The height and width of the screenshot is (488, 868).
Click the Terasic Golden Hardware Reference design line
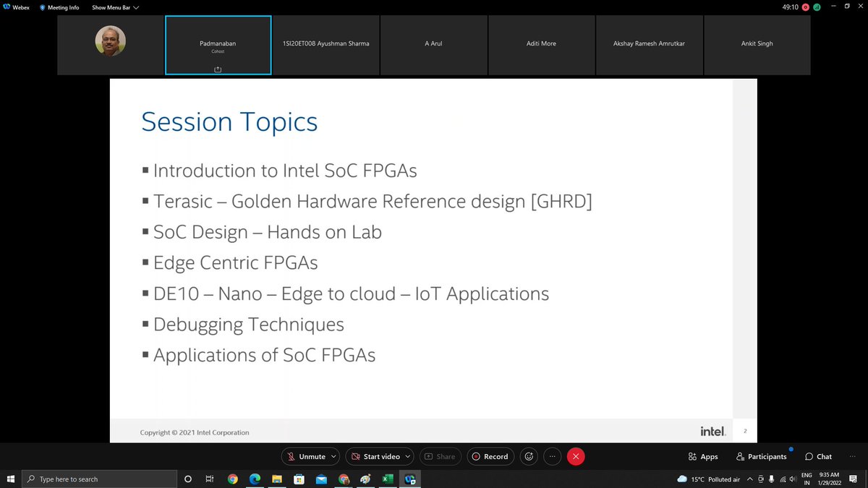(x=373, y=202)
